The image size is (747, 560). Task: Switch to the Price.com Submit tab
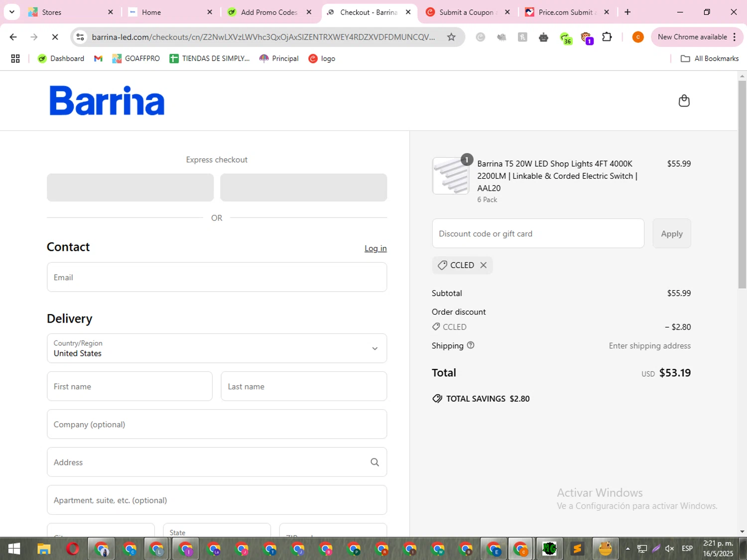click(566, 12)
